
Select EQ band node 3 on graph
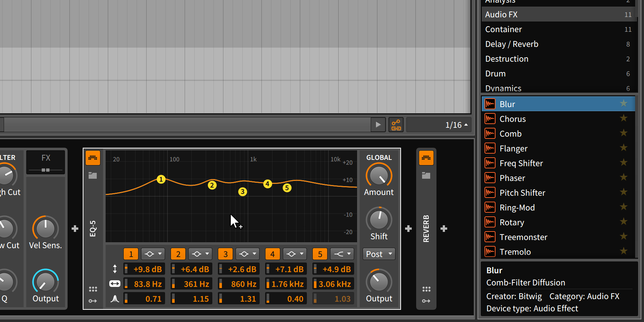coord(243,192)
